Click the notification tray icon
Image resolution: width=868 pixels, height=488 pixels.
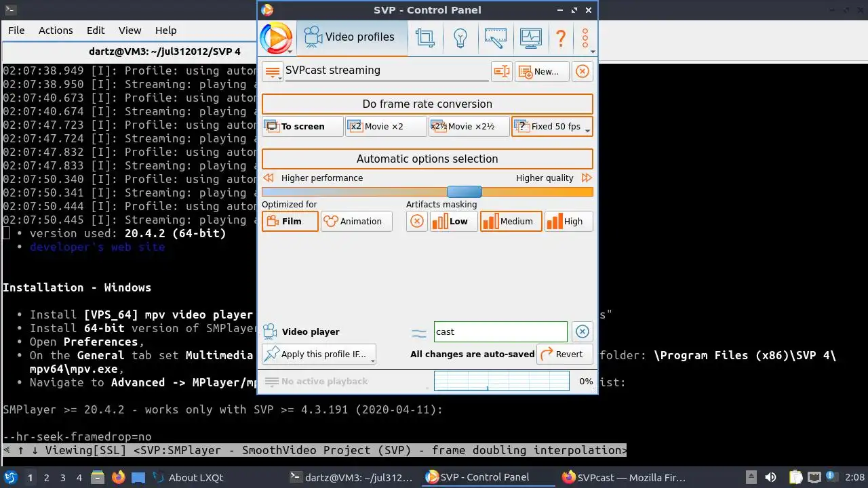click(x=833, y=477)
